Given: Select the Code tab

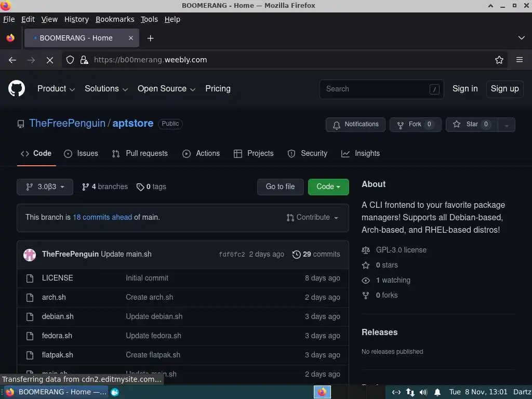Looking at the screenshot, I should pos(36,153).
